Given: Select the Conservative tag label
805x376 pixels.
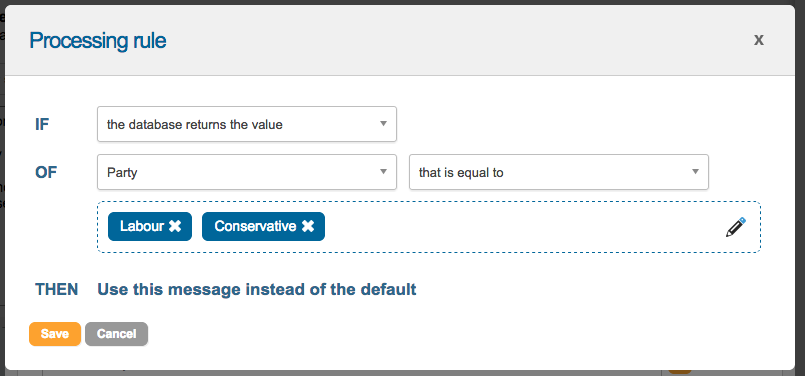Looking at the screenshot, I should (x=255, y=227).
